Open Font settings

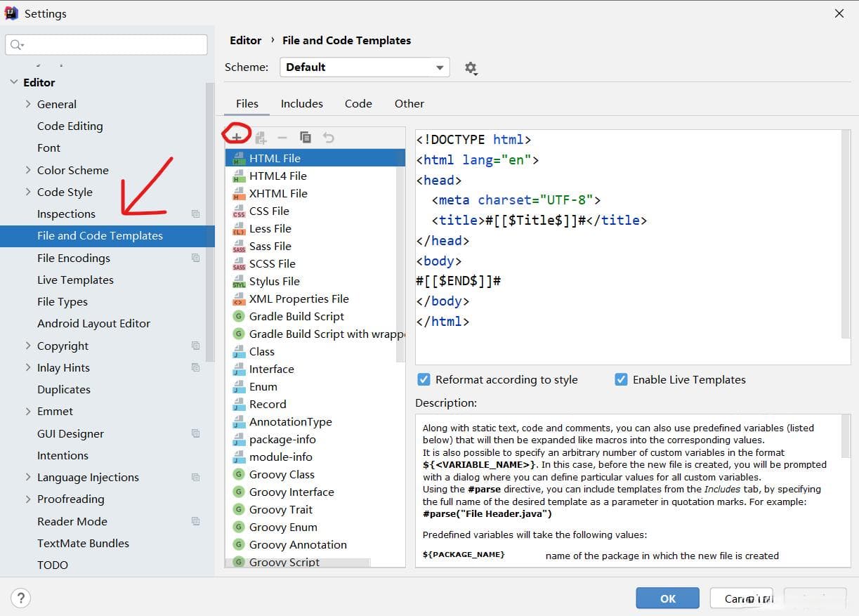coord(49,148)
